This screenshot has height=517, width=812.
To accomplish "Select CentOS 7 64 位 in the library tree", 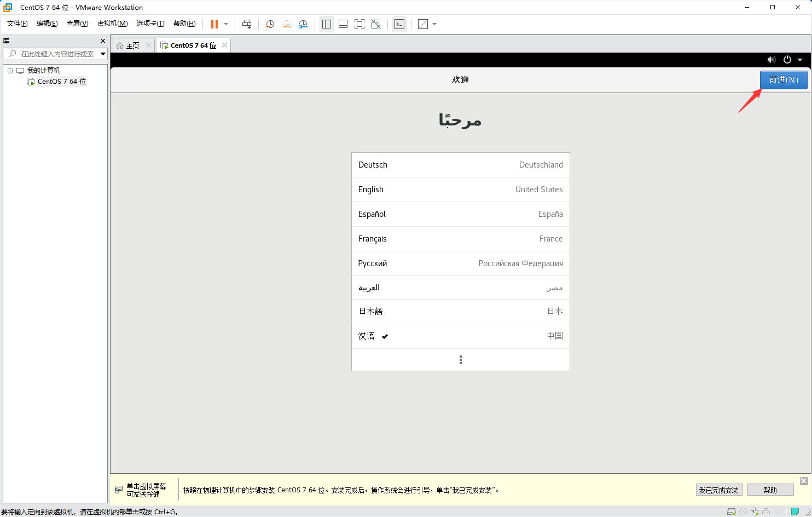I will [x=62, y=82].
